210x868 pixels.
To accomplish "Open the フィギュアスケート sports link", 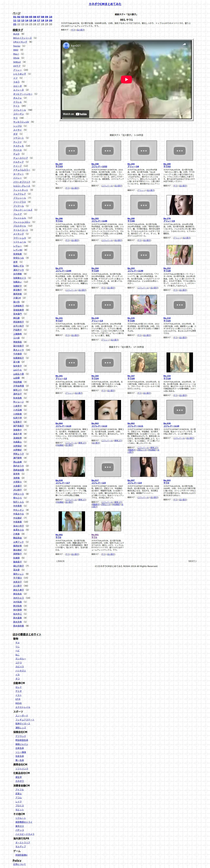I will click(25, 720).
